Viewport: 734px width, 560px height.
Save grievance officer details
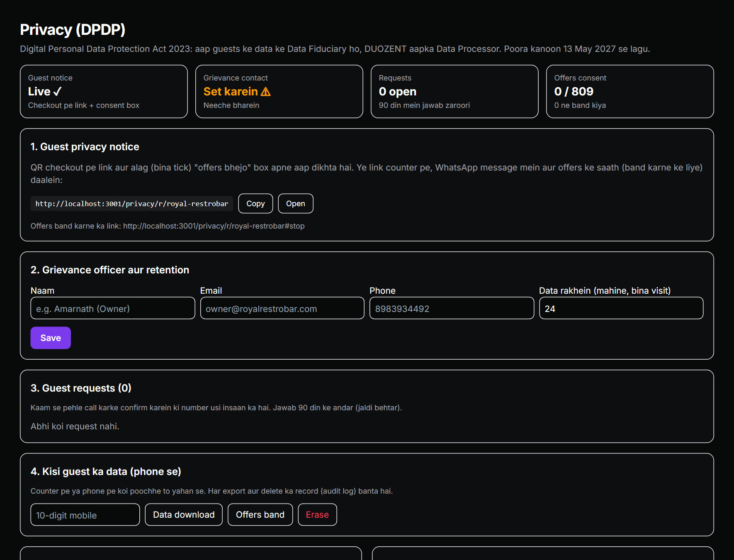click(x=51, y=338)
